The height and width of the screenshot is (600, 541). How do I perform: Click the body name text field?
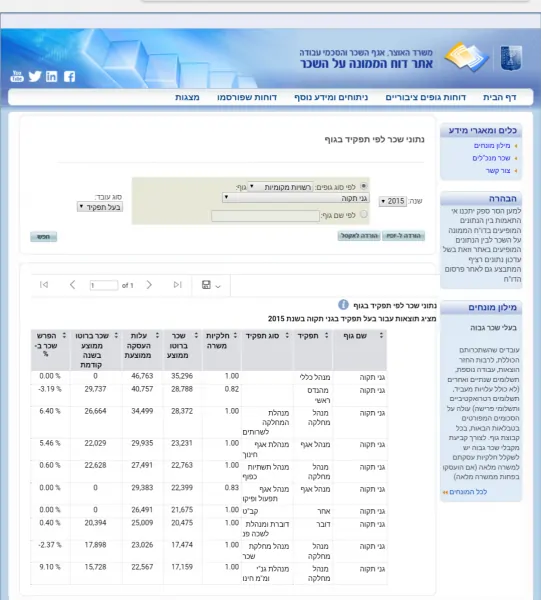265,216
